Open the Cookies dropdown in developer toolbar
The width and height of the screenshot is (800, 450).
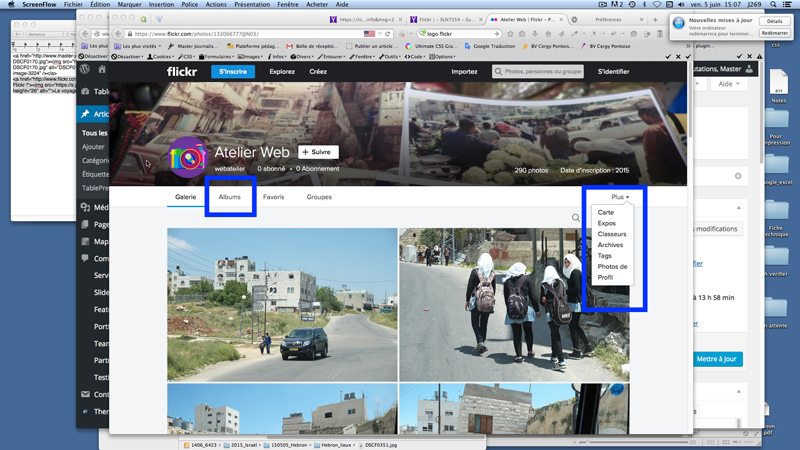tap(162, 57)
